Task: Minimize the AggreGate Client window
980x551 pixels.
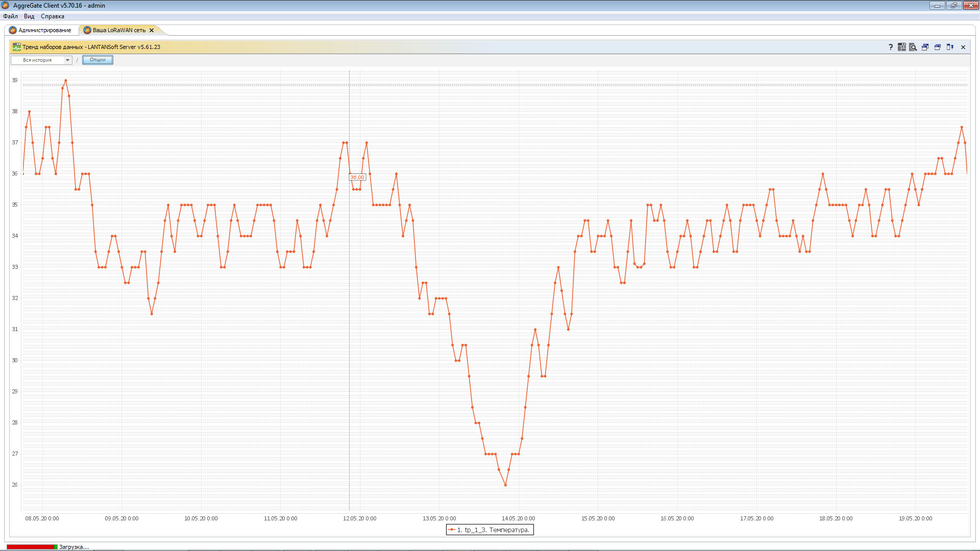Action: [937, 6]
